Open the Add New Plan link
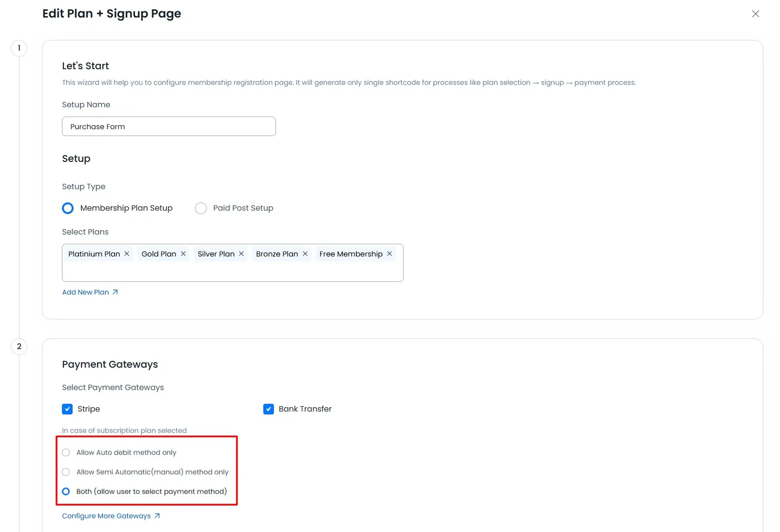 coord(85,292)
